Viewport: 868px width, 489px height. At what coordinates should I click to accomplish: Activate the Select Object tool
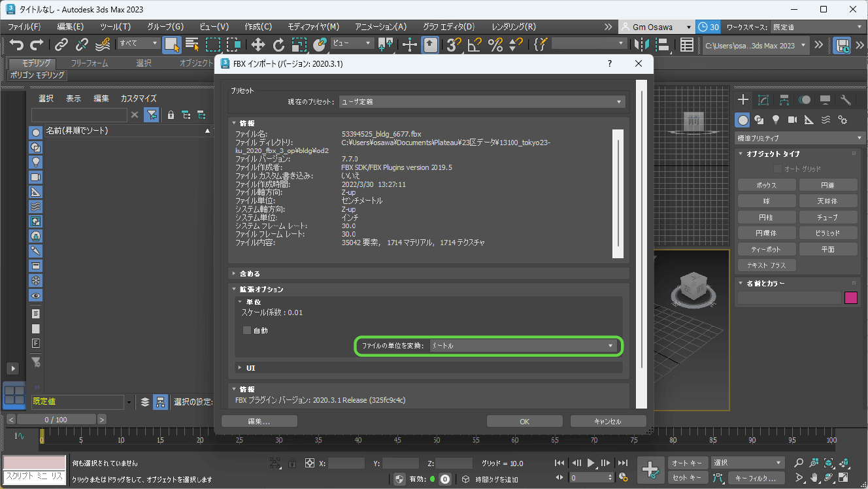[x=171, y=44]
